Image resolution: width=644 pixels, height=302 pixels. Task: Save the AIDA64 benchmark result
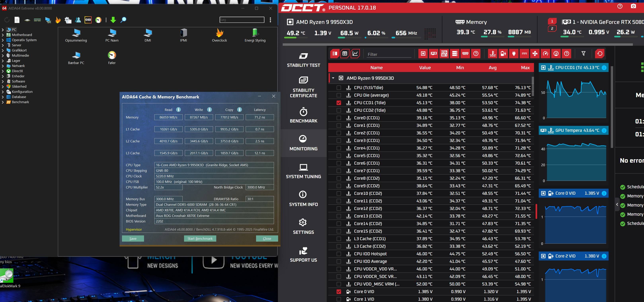[133, 239]
